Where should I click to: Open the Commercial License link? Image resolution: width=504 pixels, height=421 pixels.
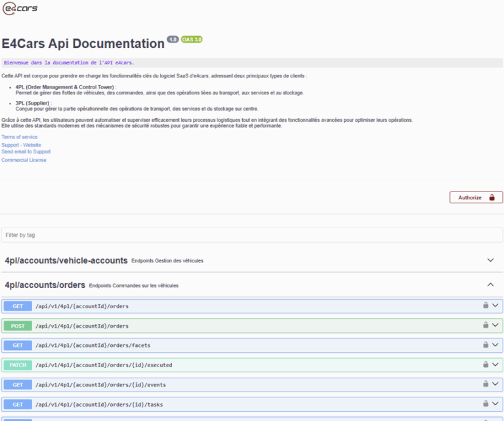click(24, 160)
